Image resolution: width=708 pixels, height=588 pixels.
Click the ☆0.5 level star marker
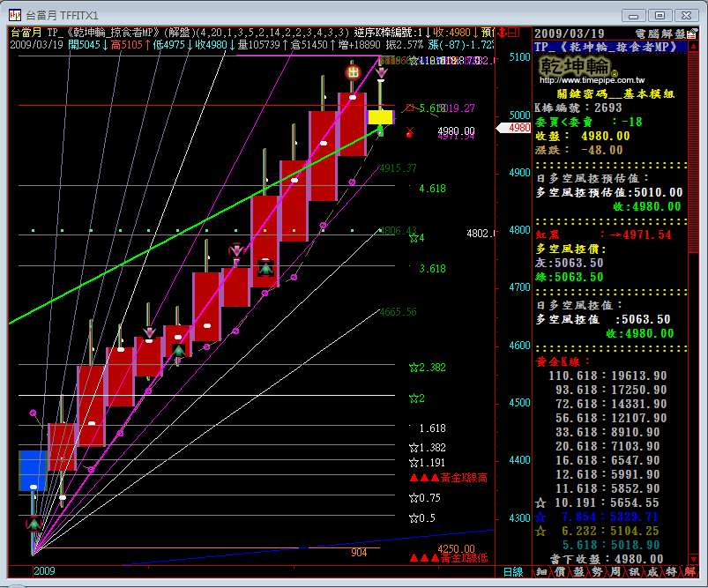pos(414,518)
